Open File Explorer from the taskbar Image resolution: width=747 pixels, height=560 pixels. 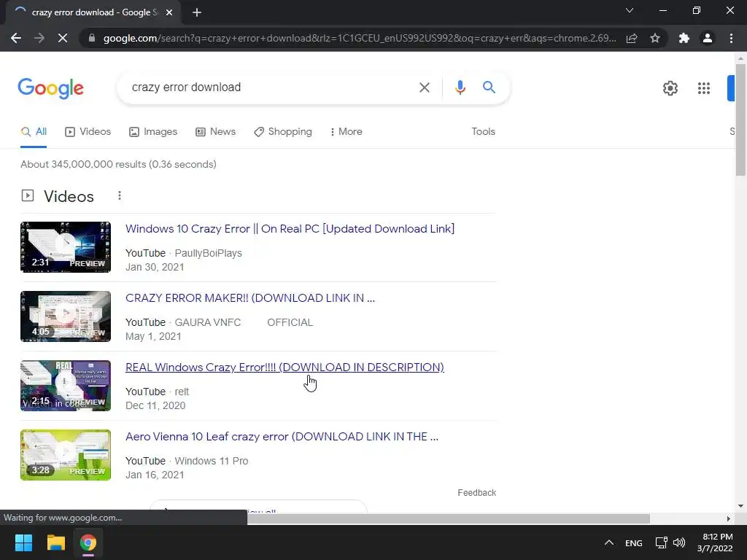click(55, 542)
